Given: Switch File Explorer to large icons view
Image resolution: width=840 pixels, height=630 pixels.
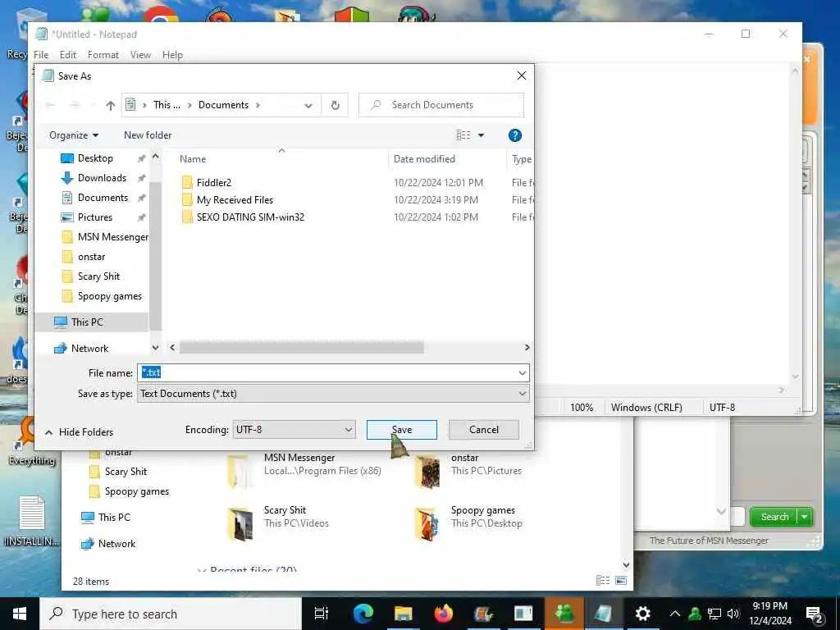Looking at the screenshot, I should [x=621, y=581].
